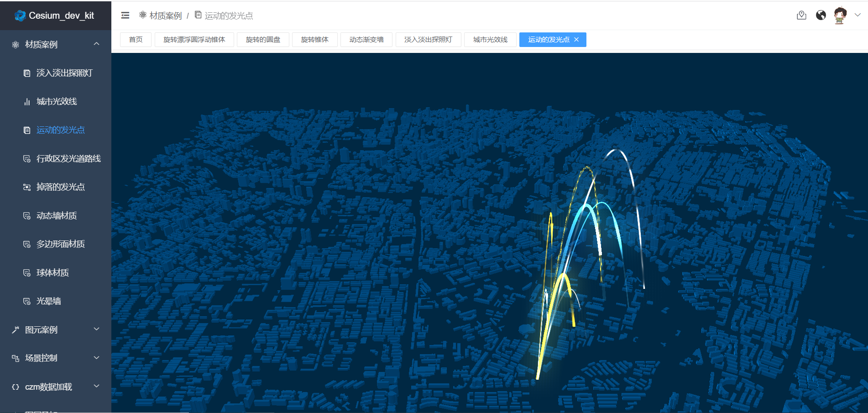The height and width of the screenshot is (413, 868).
Task: Click the document icon beside 运动的发光点 breadcrumb
Action: [x=198, y=15]
